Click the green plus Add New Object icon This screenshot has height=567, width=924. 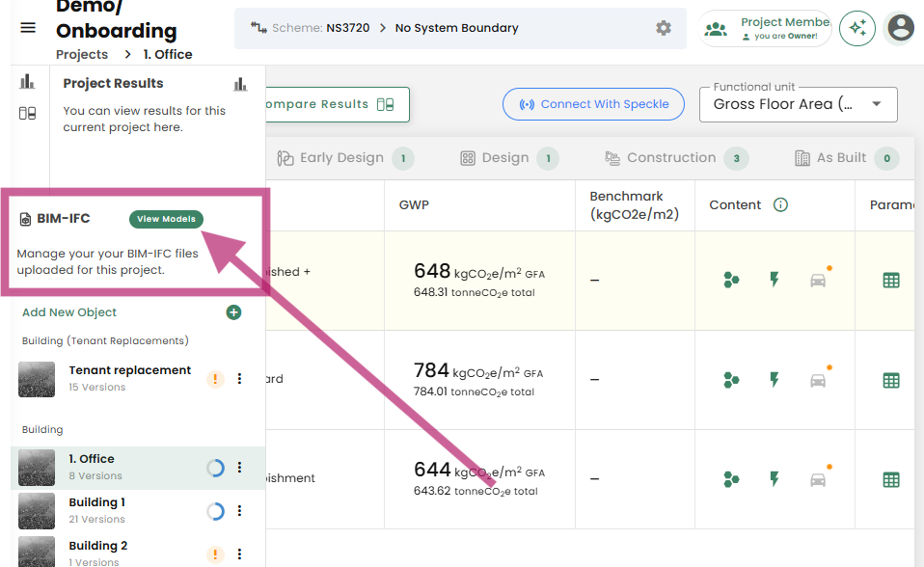(x=233, y=312)
